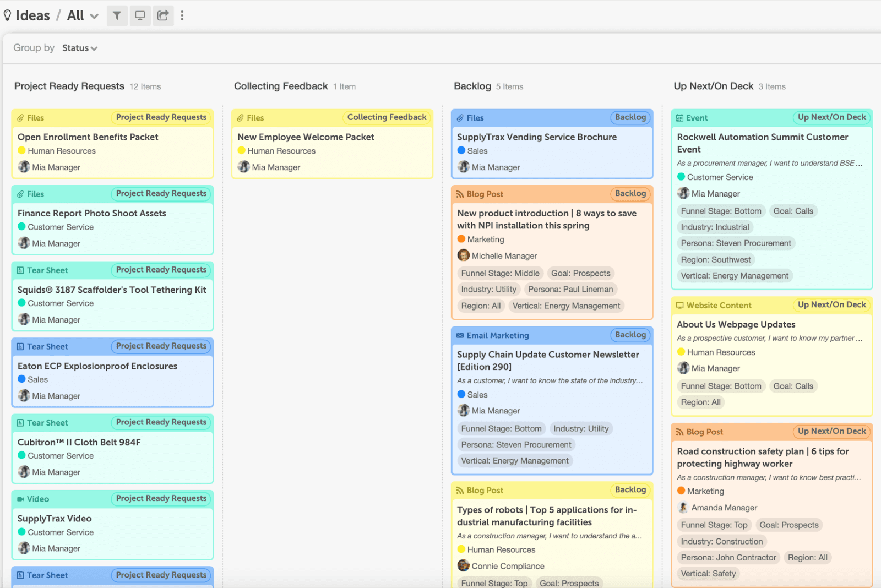Click the Video camera icon on SupplyTrax Video card
Screen dimensions: 881x588
(20, 499)
